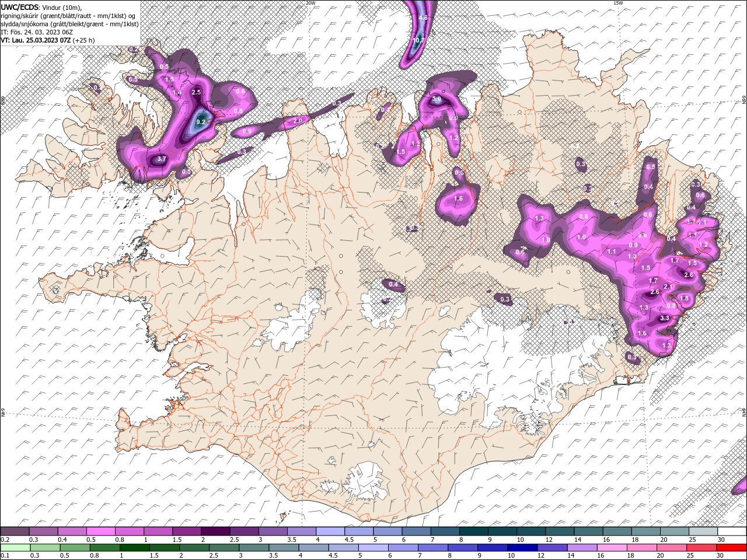747x560 pixels.
Task: Click the lavender snow legend swatch labelled 4
Action: [x=329, y=531]
